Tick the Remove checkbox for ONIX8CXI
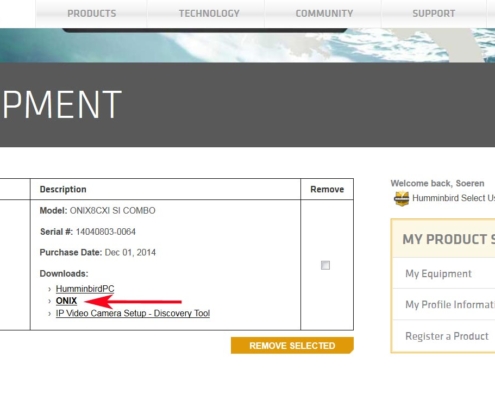The height and width of the screenshot is (400, 495). (x=325, y=265)
